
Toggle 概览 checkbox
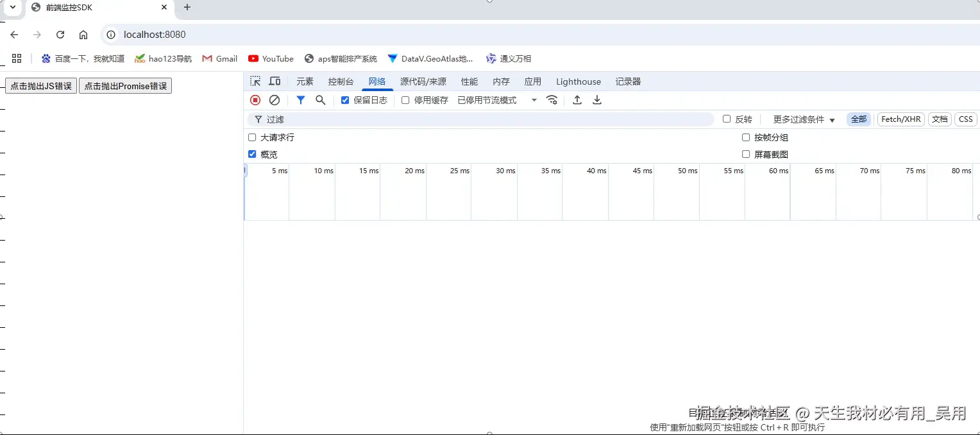tap(252, 154)
